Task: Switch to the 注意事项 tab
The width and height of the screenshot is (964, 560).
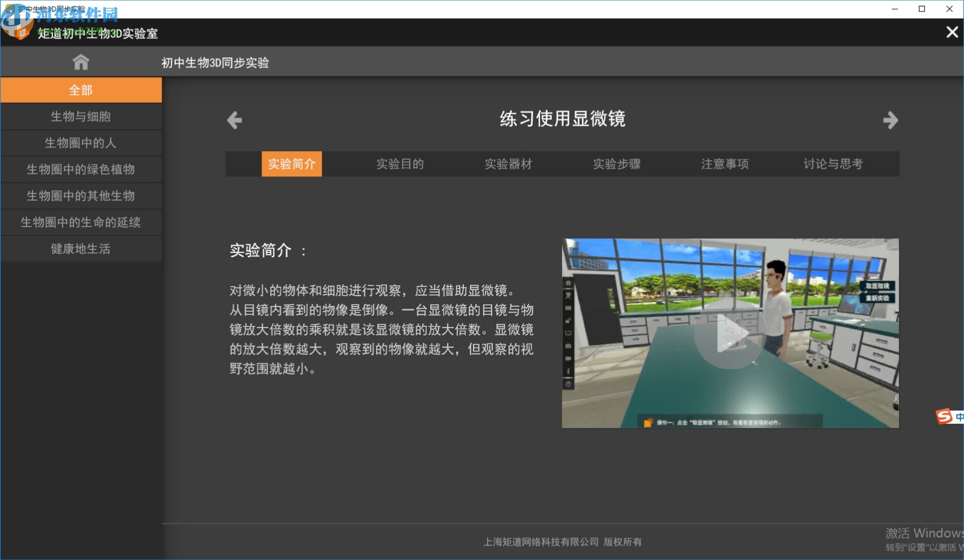Action: tap(725, 164)
